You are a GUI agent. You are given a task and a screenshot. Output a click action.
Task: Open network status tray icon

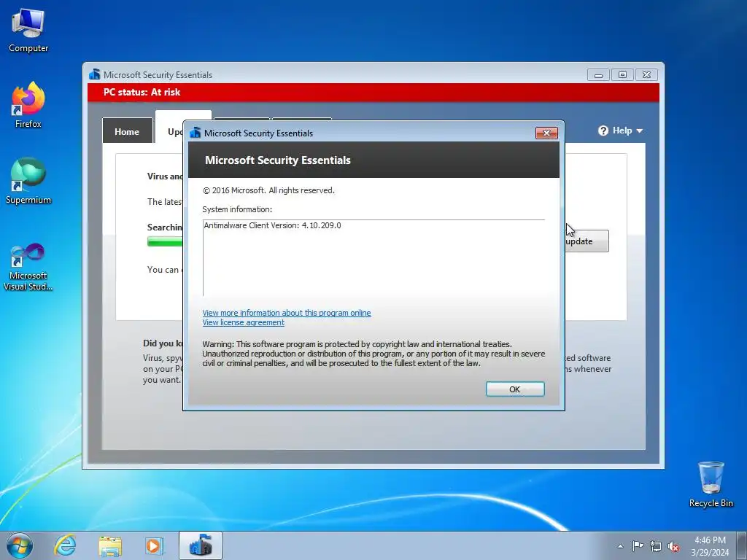[x=656, y=546]
